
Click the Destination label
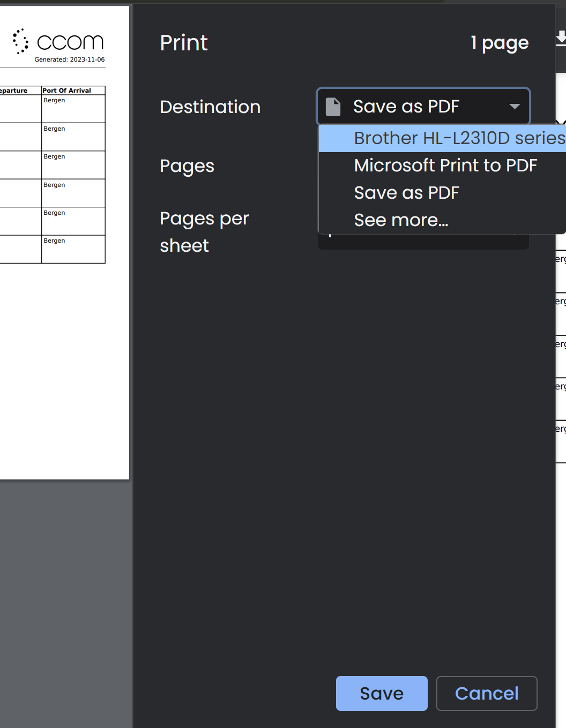pos(210,107)
